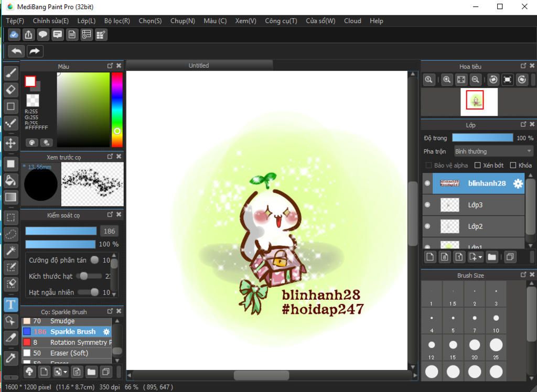The height and width of the screenshot is (392, 537).
Task: Fit canvas to window in navigator
Action: click(461, 80)
